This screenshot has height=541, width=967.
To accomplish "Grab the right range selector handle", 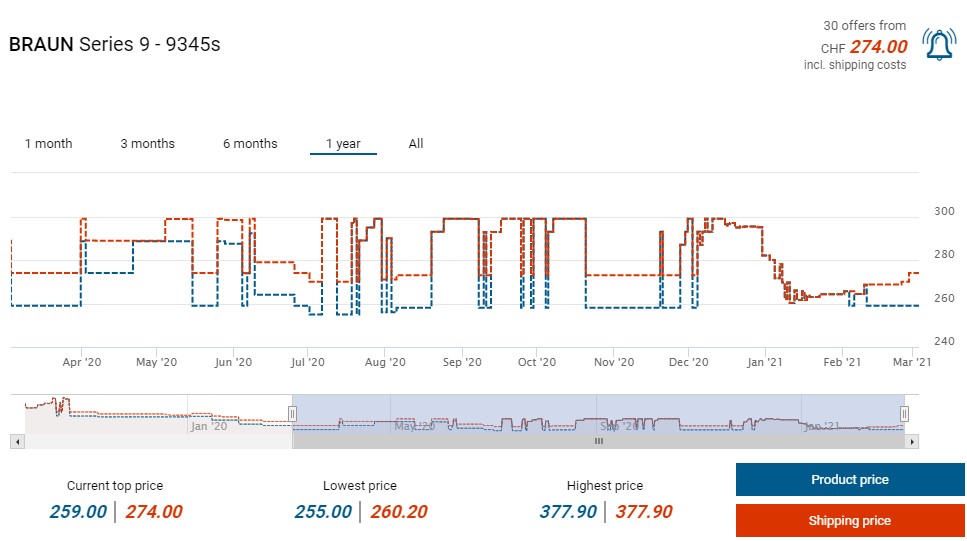I will (x=904, y=413).
